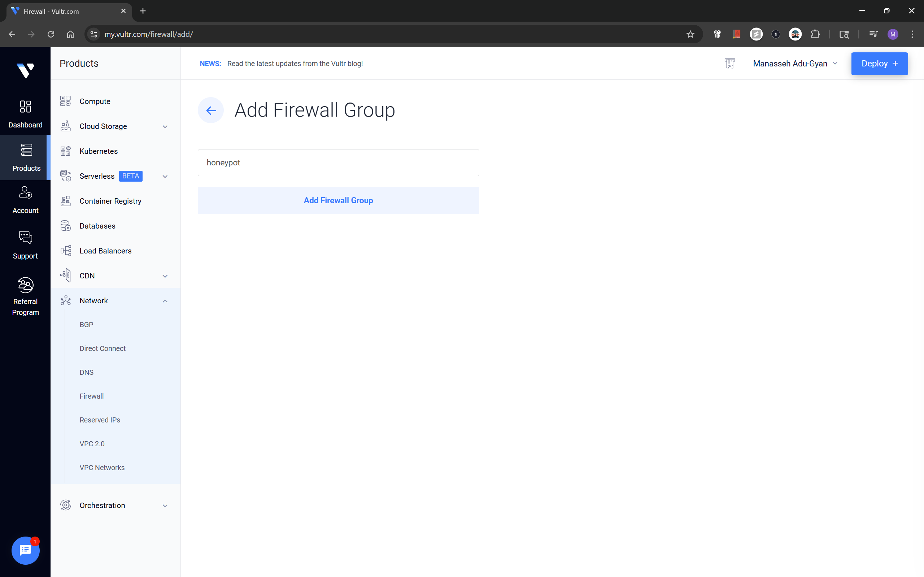Click the Kubernetes icon
Viewport: 924px width, 577px height.
66,151
